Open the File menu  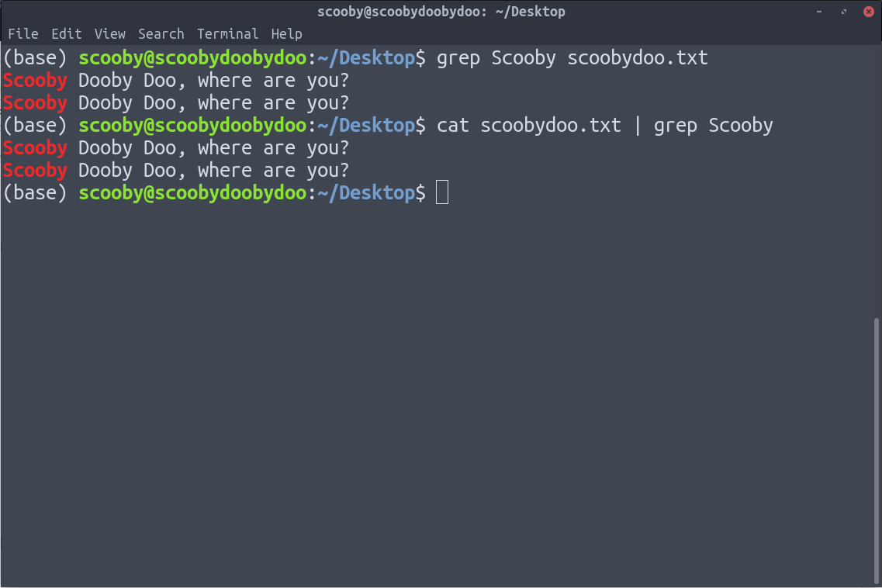[x=22, y=34]
